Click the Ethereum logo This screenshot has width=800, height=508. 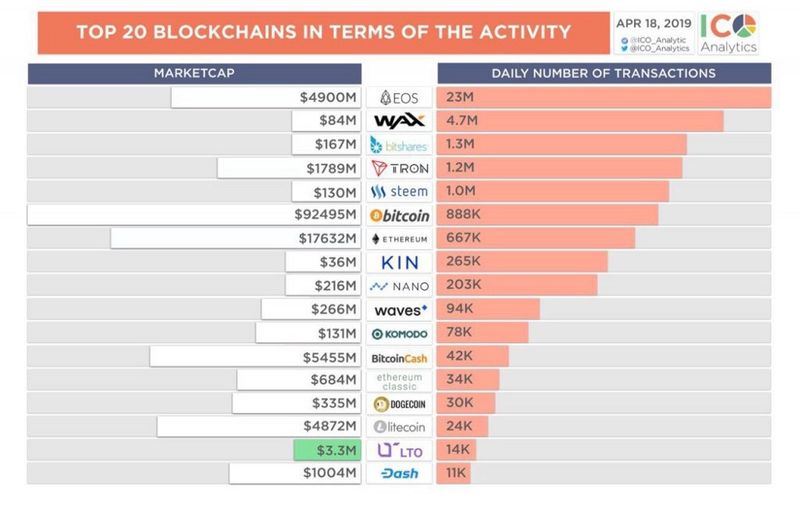click(x=399, y=239)
